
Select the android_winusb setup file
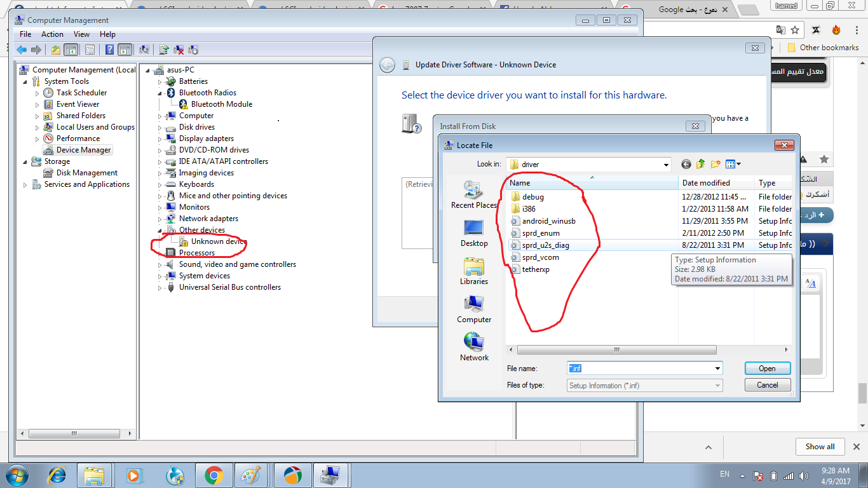pyautogui.click(x=543, y=221)
